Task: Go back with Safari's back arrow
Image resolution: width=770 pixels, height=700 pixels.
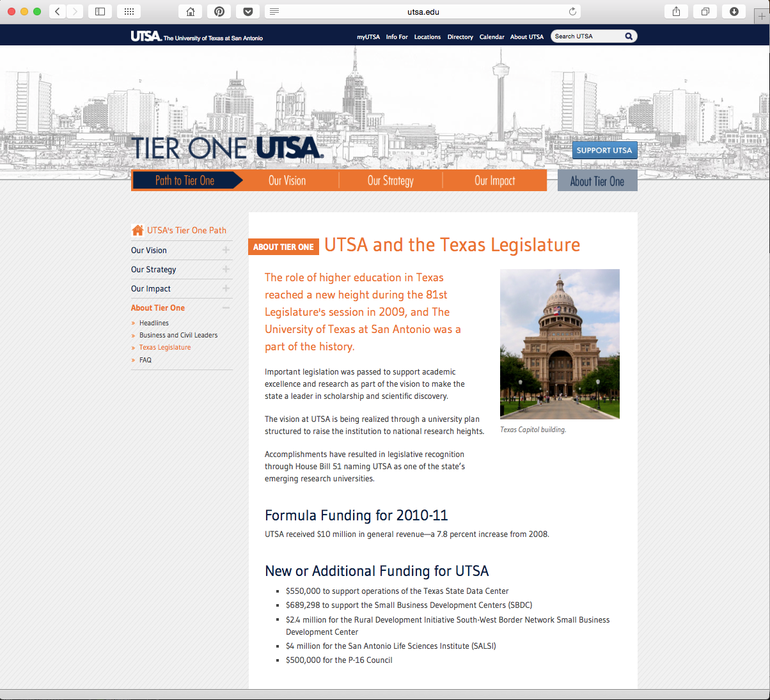Action: click(x=58, y=12)
